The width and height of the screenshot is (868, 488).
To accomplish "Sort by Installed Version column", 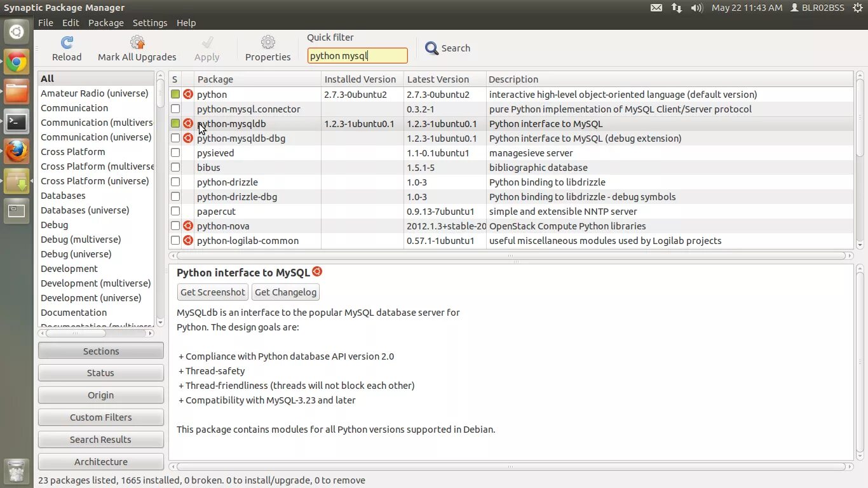I will (362, 79).
